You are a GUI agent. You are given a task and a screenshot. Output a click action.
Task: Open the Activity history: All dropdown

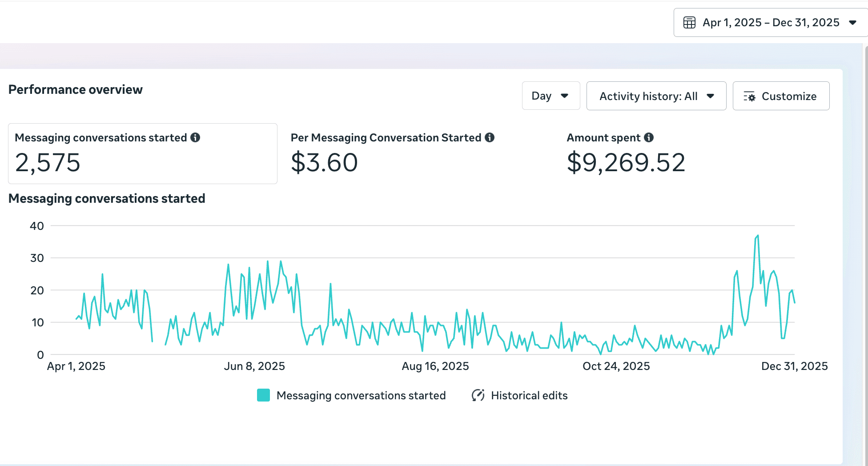[x=656, y=96]
